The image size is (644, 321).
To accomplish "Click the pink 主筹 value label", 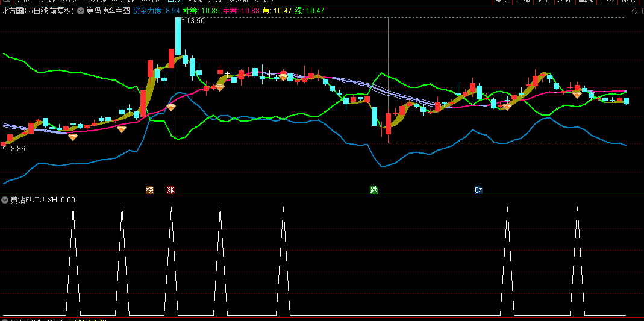I will (241, 11).
